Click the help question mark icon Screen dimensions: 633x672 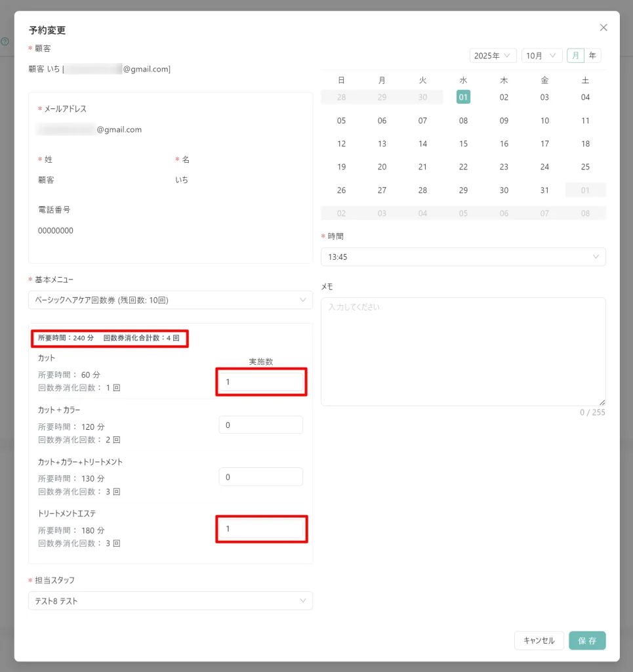tap(5, 41)
